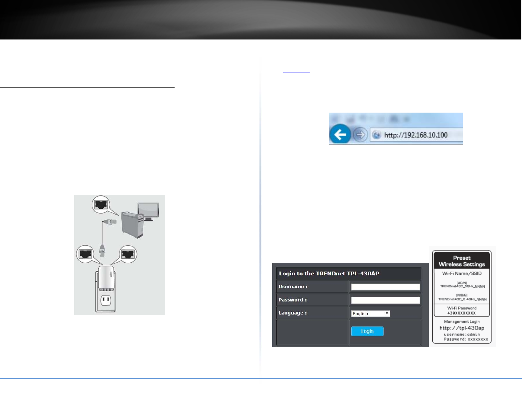
Task: Click 'username:admin' on the sticker
Action: point(462,334)
